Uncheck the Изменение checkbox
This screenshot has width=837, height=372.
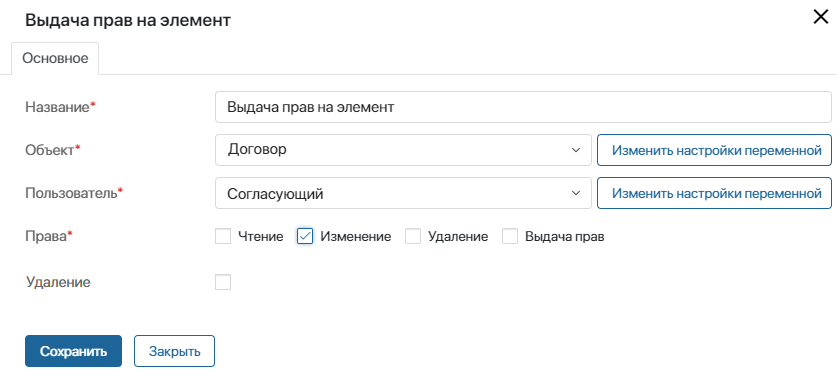[x=305, y=236]
